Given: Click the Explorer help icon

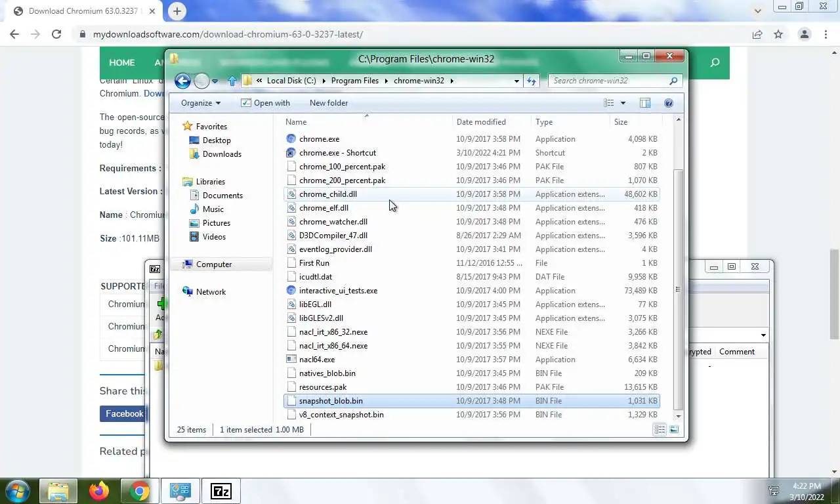Looking at the screenshot, I should point(669,103).
